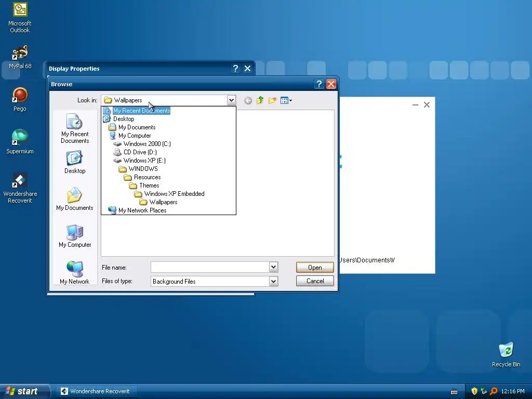Open the Pego desktop shortcut
The width and height of the screenshot is (532, 399).
[20, 99]
